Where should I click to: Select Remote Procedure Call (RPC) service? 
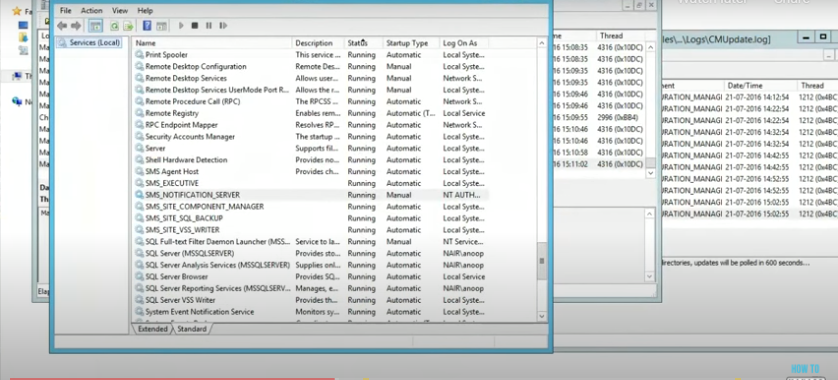tap(192, 102)
